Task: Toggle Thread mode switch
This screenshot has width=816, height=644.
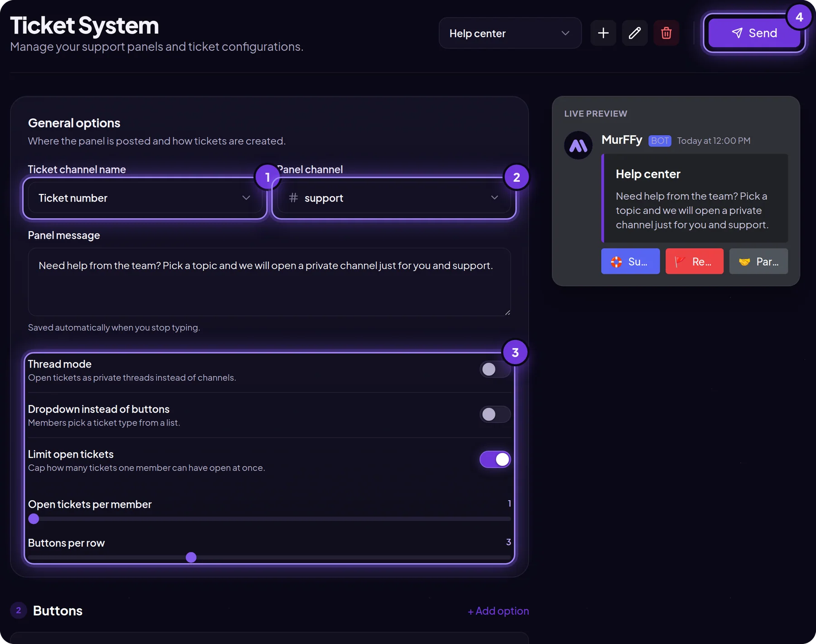Action: click(x=495, y=369)
